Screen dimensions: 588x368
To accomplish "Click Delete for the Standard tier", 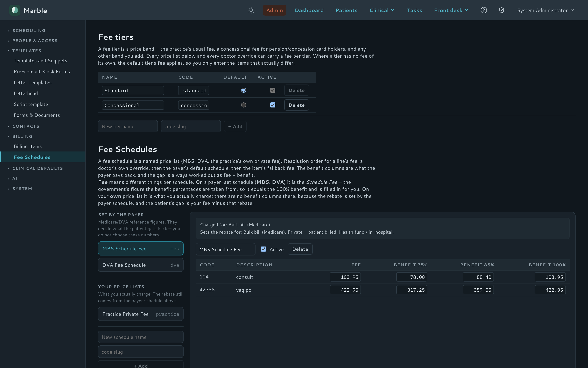I will pos(296,90).
